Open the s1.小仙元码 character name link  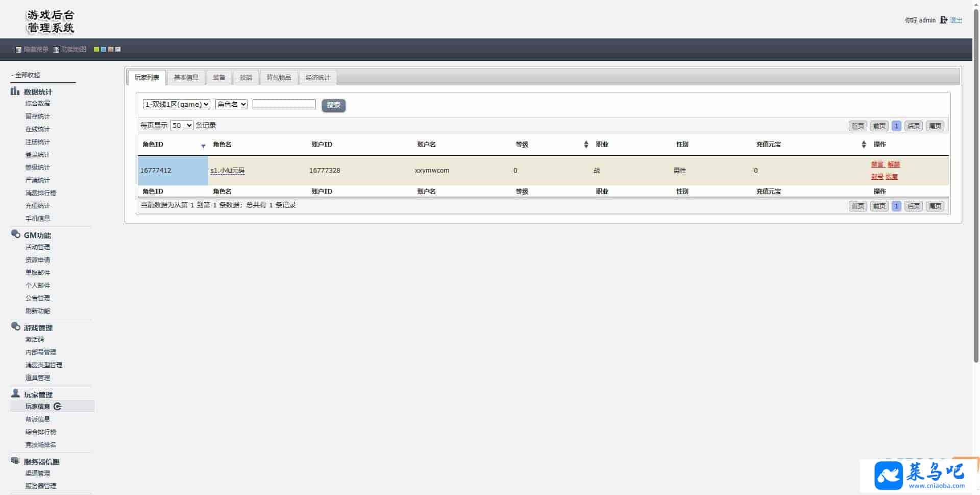click(228, 171)
